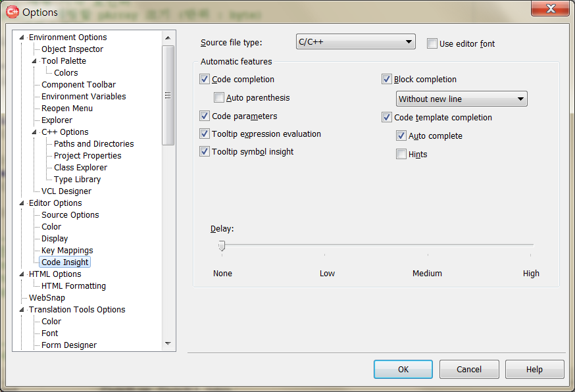Open the Source file type dropdown
575x392 pixels.
pyautogui.click(x=355, y=43)
